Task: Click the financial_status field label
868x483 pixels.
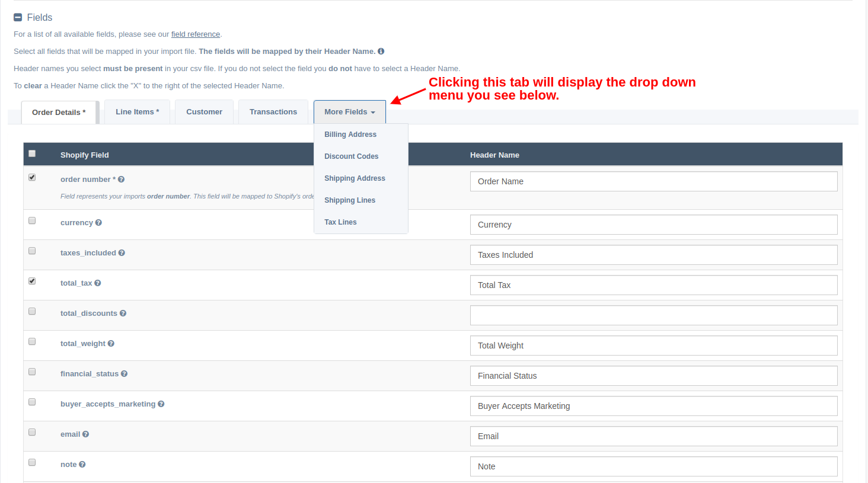Action: coord(90,374)
